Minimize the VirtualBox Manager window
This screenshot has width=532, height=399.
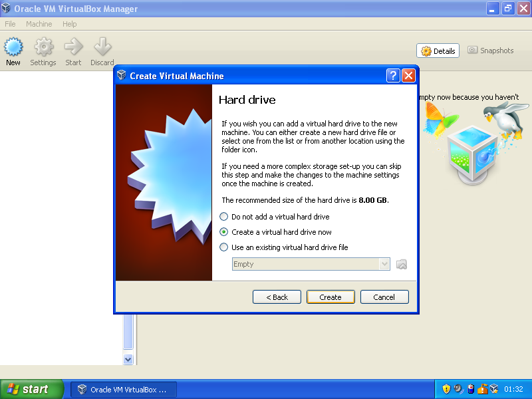[493, 9]
